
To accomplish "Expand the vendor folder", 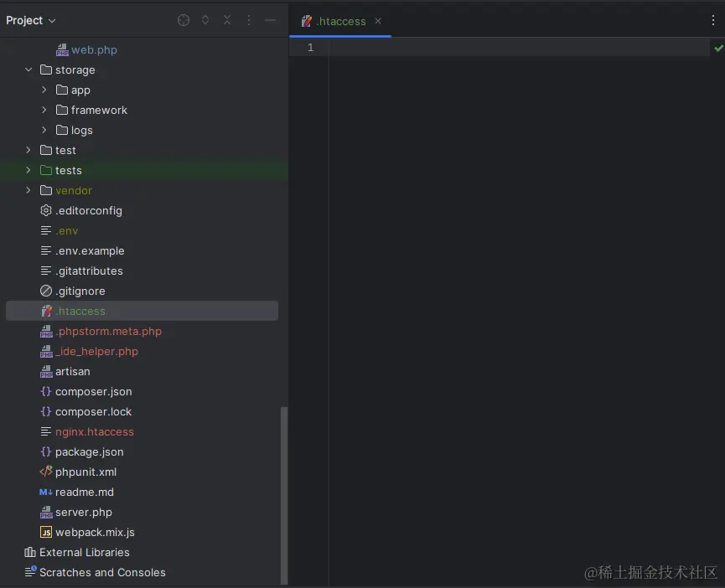I will [x=28, y=190].
